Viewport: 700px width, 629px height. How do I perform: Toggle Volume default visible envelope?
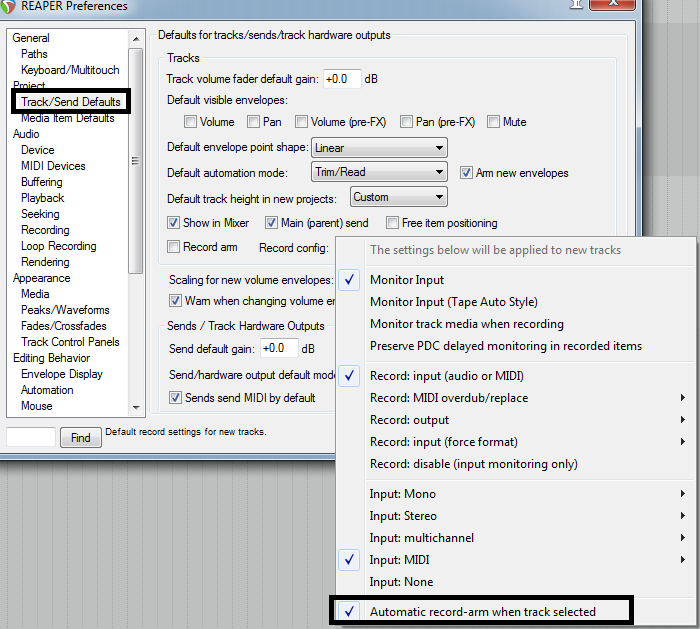click(x=191, y=122)
